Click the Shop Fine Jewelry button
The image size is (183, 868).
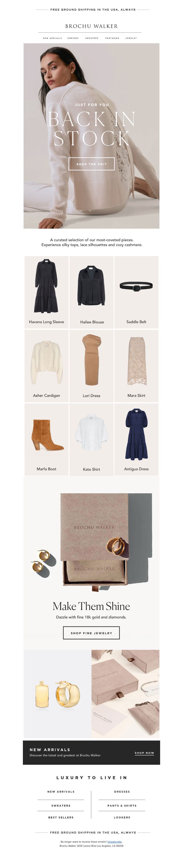point(91,633)
